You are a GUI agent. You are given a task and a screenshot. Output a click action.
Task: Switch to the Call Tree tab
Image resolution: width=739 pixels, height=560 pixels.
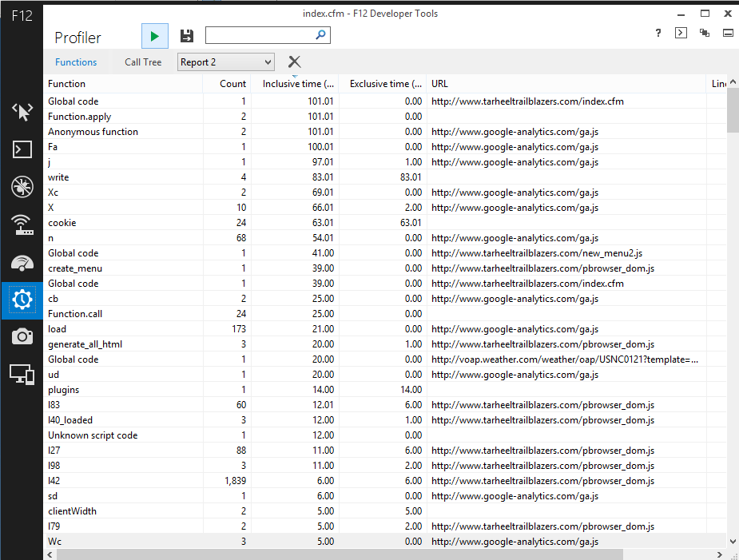point(143,62)
